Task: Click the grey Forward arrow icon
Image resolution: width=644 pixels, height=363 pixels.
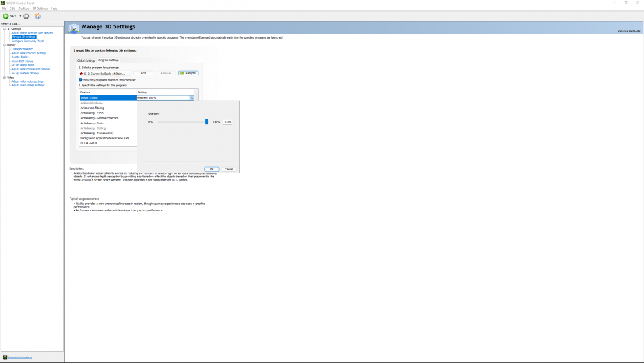Action: [26, 16]
